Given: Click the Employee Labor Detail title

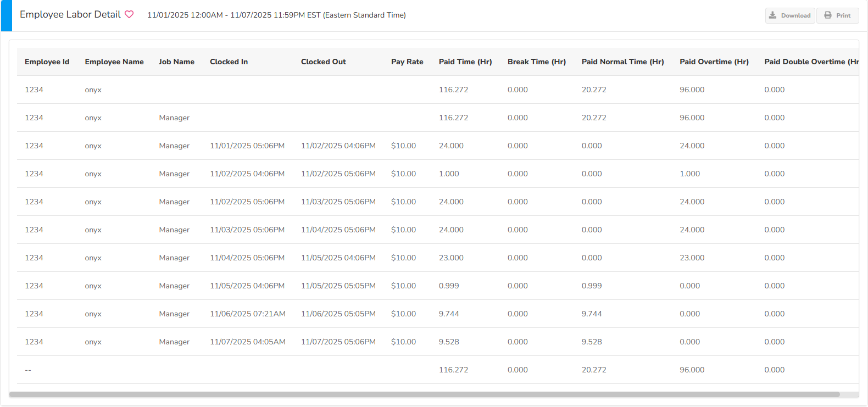Looking at the screenshot, I should pos(70,15).
